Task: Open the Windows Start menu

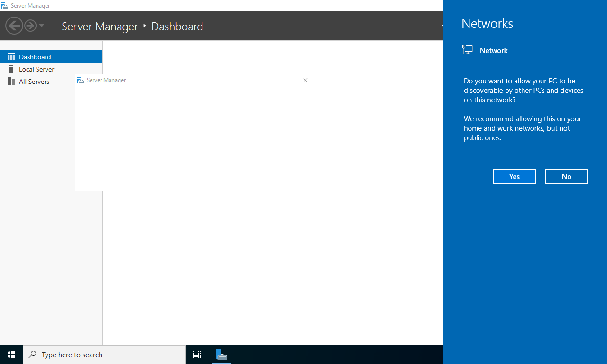Action: [11, 355]
